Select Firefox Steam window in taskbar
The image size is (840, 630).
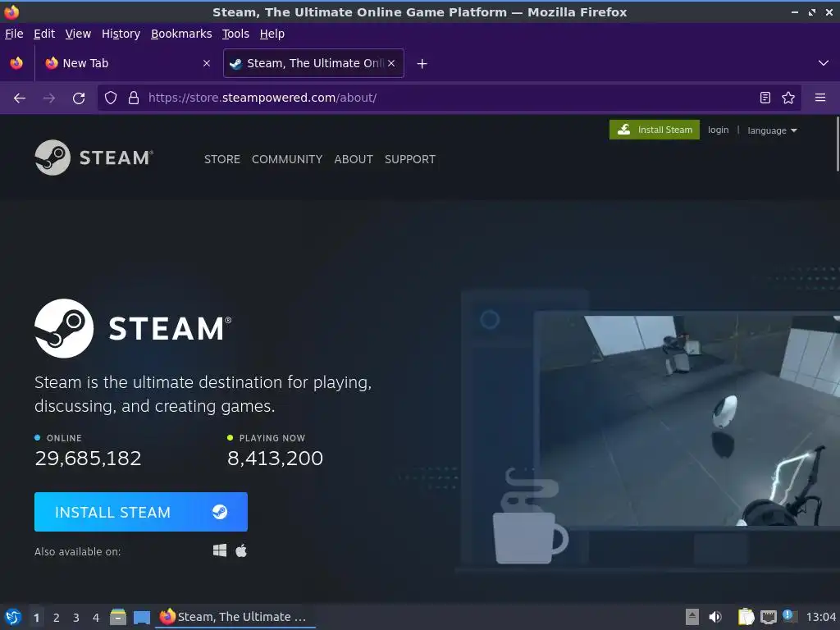(235, 617)
